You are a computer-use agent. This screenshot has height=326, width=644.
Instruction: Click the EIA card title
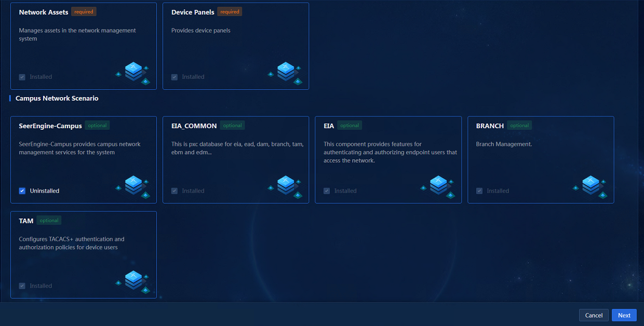[x=329, y=126]
